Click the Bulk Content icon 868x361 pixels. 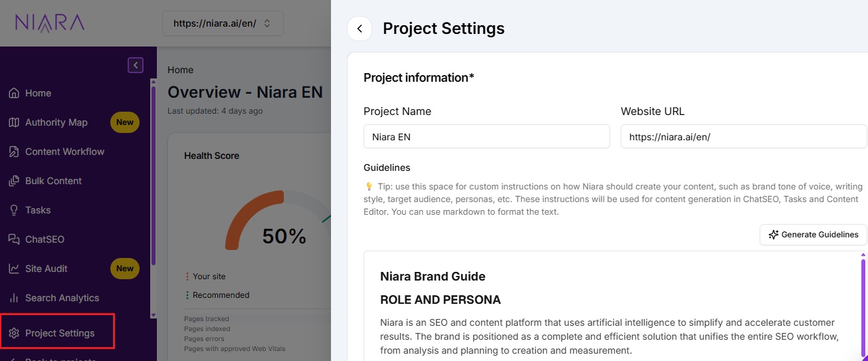tap(14, 181)
